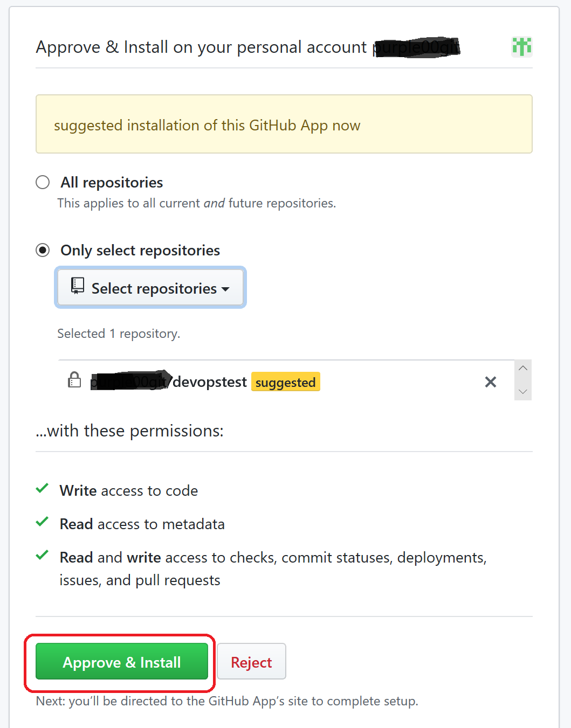Click the check icon next to Read access to metadata
This screenshot has height=728, width=571.
coord(42,522)
